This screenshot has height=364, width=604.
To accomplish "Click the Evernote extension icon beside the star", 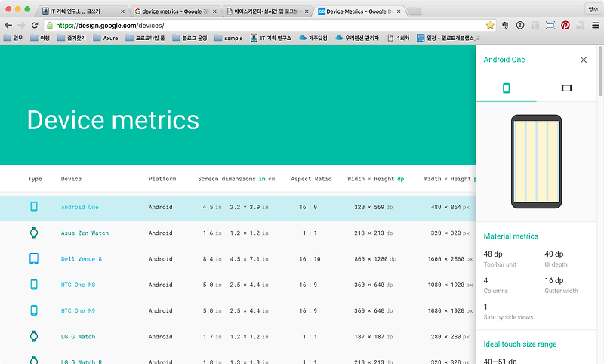I will click(x=505, y=26).
